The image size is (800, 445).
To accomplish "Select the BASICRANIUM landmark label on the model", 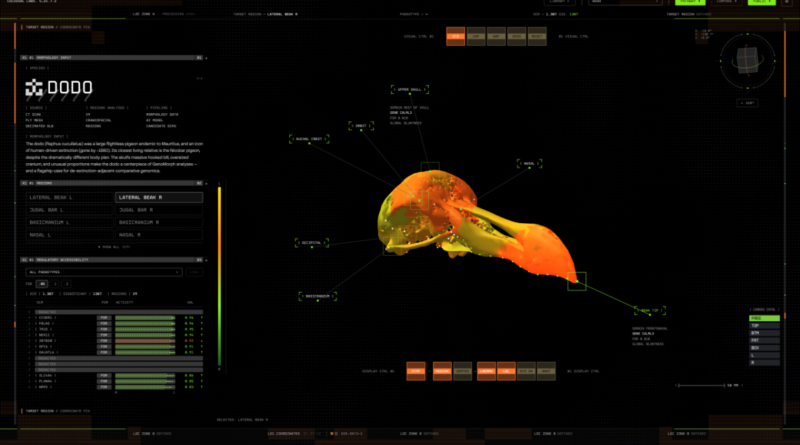I will [x=318, y=296].
